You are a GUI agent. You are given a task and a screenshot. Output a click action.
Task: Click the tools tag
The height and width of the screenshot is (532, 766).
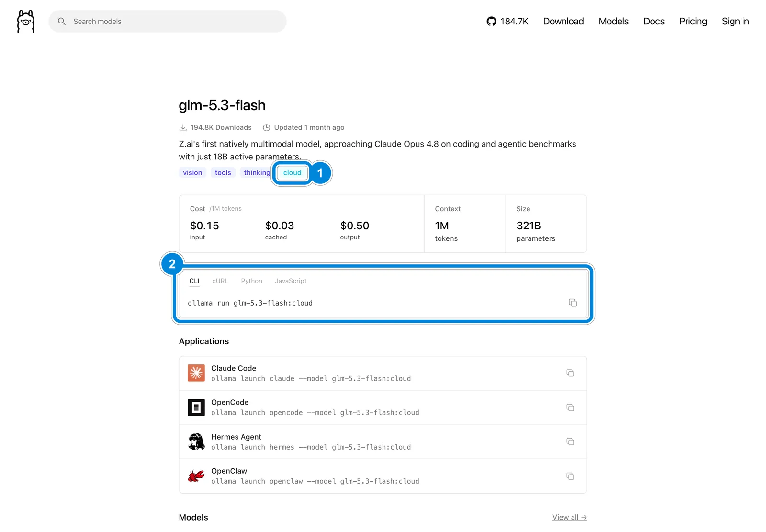(x=223, y=173)
